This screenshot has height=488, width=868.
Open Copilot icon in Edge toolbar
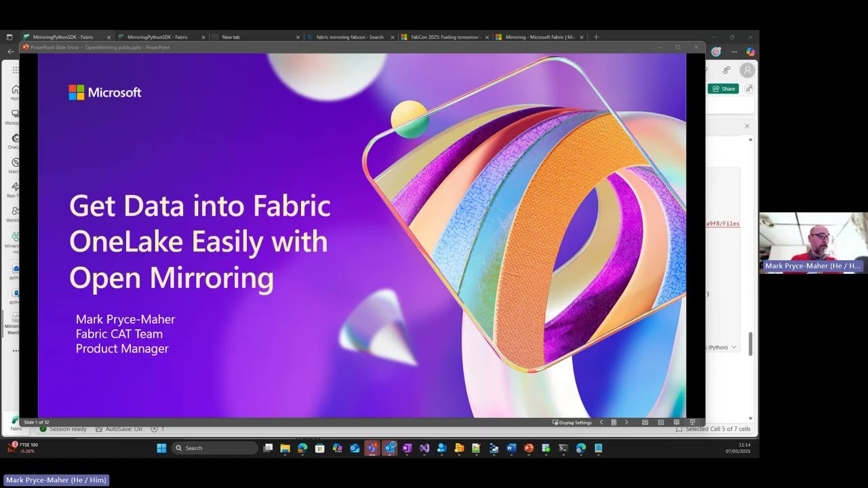coord(750,52)
